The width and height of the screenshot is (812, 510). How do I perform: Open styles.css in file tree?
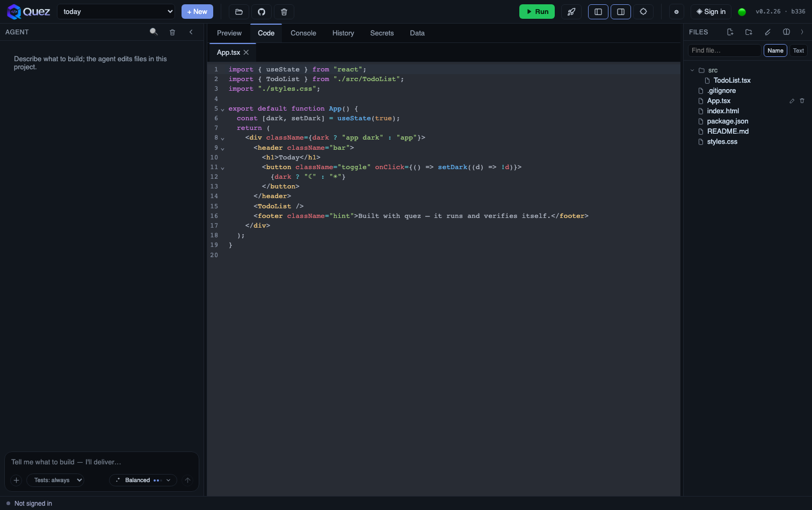point(722,142)
